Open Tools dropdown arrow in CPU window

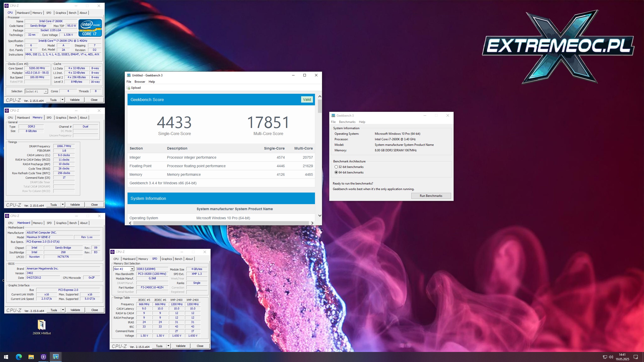click(x=62, y=100)
